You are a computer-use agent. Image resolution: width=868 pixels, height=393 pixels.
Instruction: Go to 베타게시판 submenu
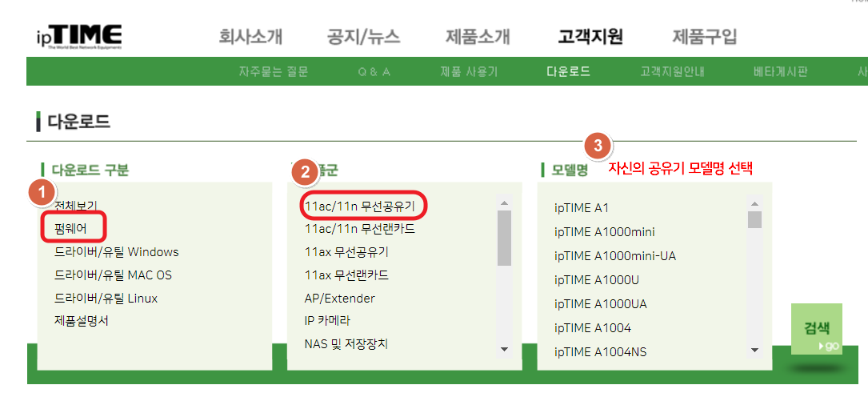point(781,71)
